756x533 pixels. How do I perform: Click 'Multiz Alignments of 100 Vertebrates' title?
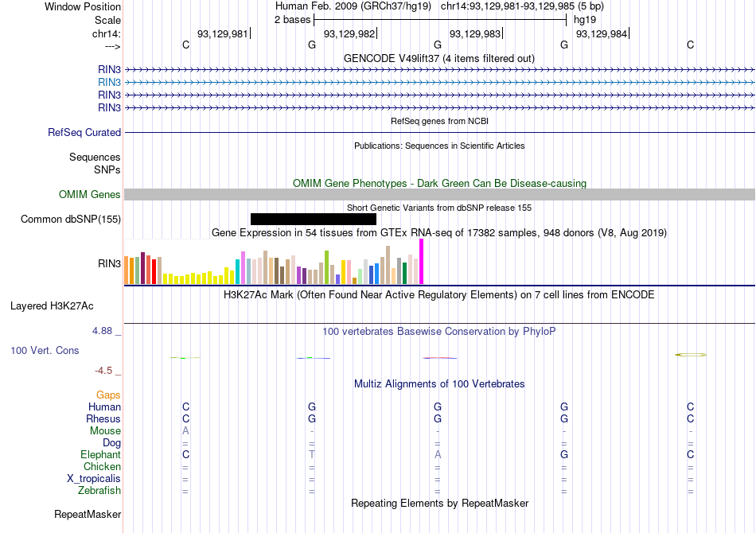(439, 384)
